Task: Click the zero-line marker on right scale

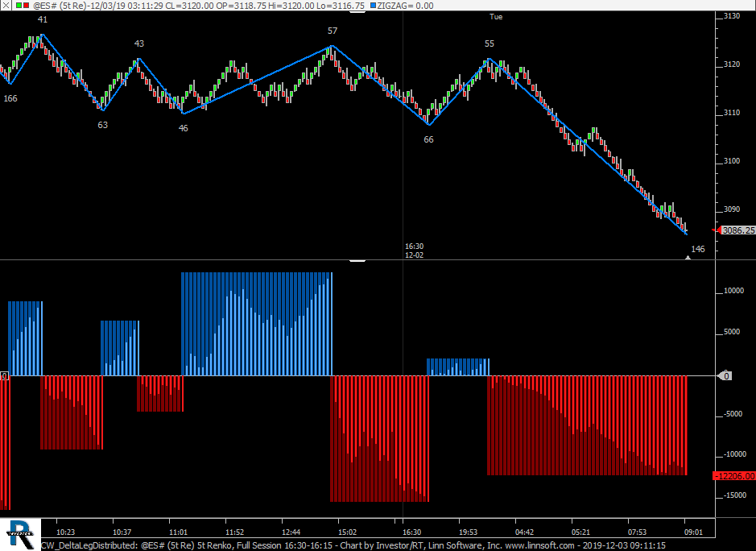Action: coord(725,375)
